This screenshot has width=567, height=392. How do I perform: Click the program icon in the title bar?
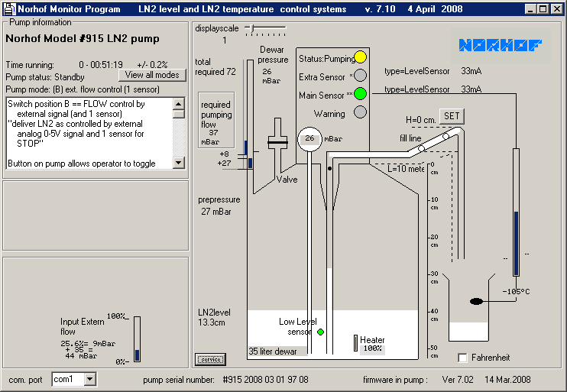point(10,9)
